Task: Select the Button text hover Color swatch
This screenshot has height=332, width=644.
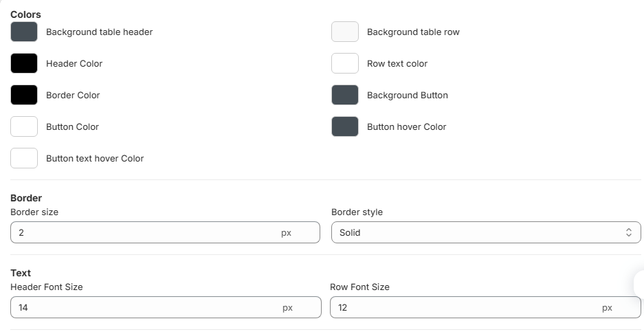Action: (24, 158)
